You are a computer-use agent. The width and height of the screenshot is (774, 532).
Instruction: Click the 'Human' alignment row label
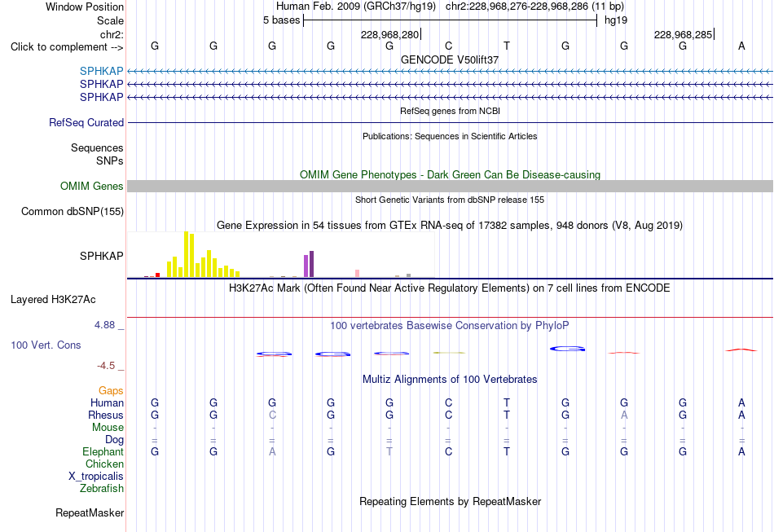[x=107, y=402]
